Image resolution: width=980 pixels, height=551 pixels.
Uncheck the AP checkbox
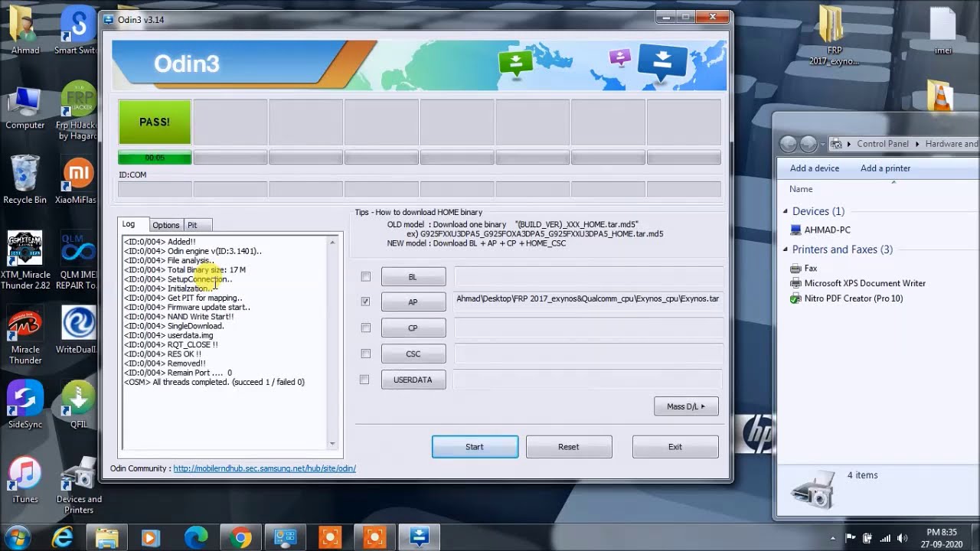coord(365,302)
